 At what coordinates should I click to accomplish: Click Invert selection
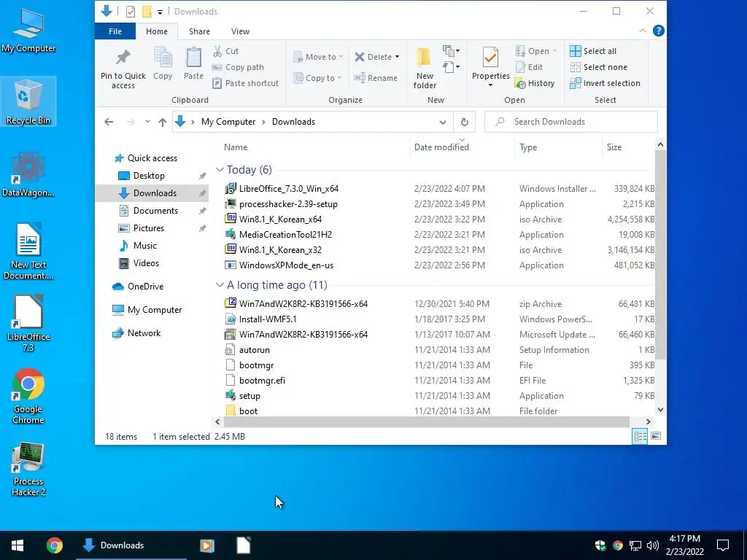point(605,83)
